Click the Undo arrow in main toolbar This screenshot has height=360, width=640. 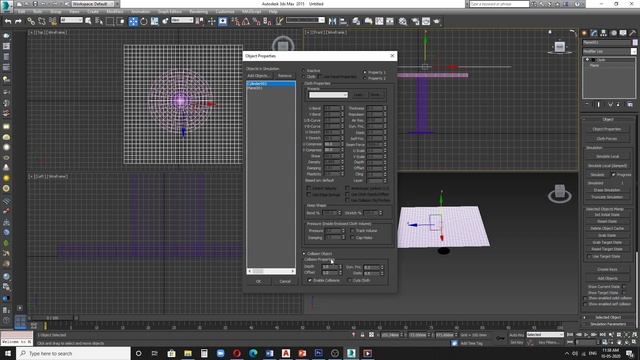tap(8, 21)
